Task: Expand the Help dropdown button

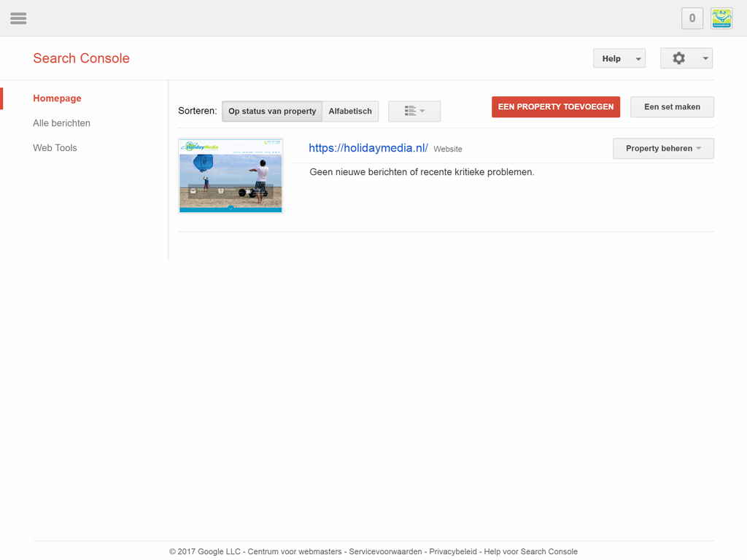Action: click(x=619, y=58)
